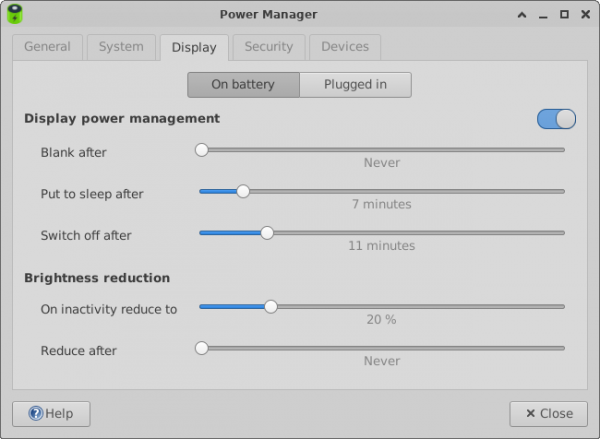Click the 'Put to sleep after' label
Viewport: 600px width, 439px height.
tap(92, 194)
